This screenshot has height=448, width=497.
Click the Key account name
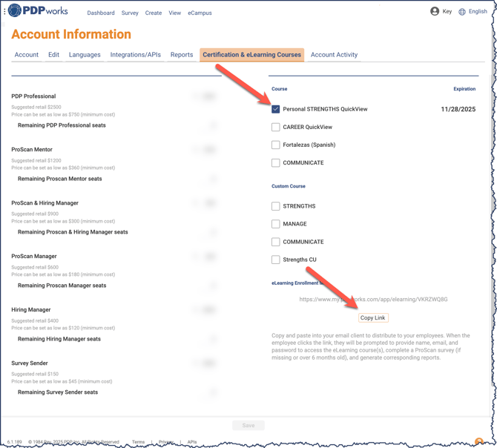point(447,11)
